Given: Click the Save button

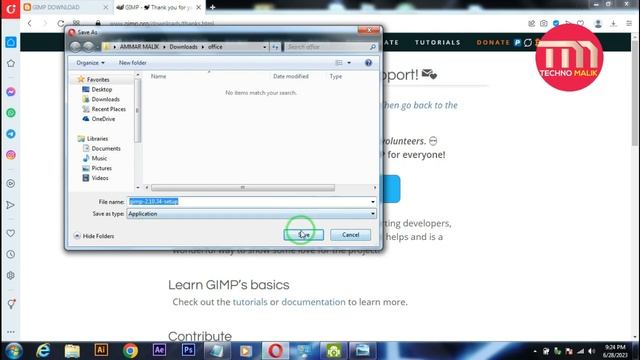Looking at the screenshot, I should (304, 235).
